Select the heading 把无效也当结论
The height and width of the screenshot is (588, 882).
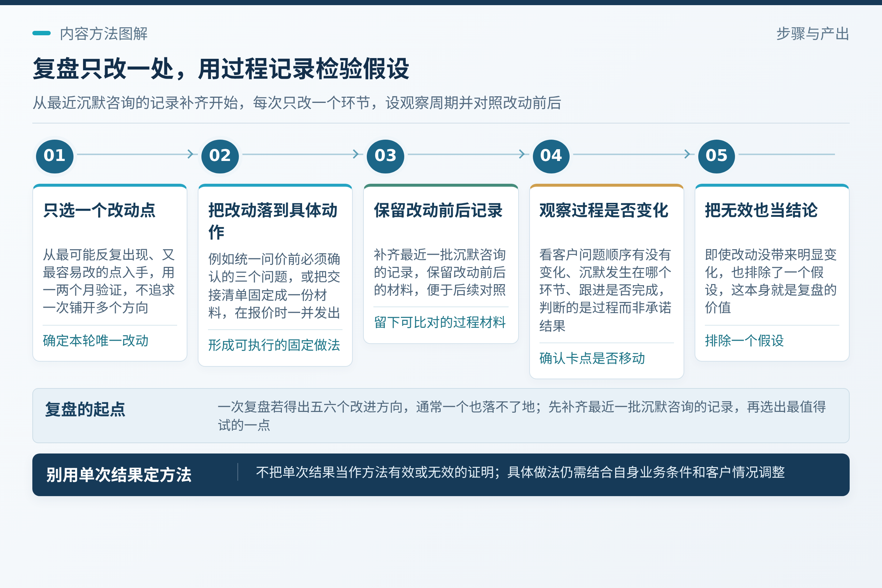tap(761, 210)
